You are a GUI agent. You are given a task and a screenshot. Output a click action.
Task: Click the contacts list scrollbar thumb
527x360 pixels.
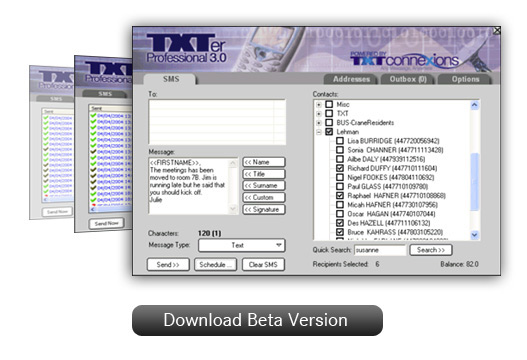(x=474, y=182)
